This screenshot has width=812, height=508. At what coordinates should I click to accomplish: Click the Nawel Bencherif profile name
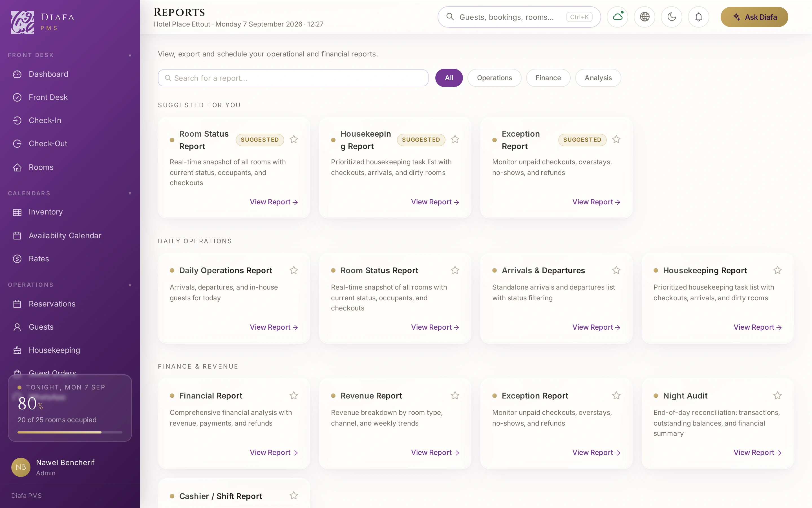65,462
